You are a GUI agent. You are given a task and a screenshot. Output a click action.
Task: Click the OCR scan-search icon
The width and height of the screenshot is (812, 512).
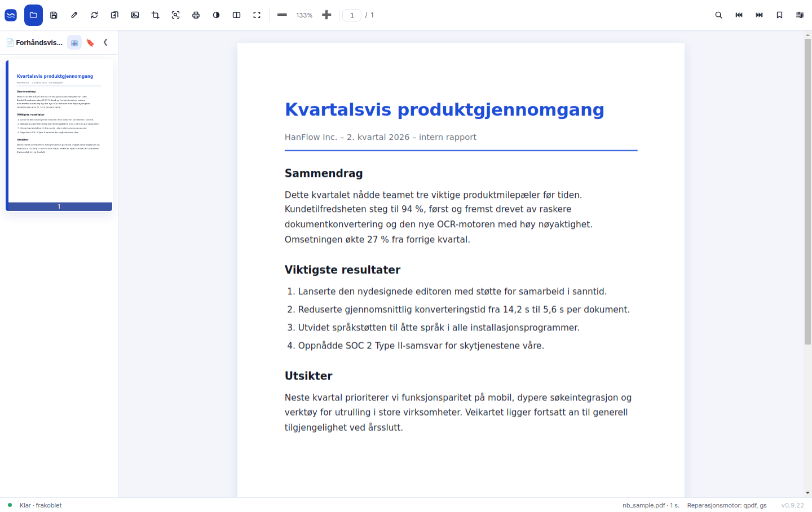click(x=175, y=15)
